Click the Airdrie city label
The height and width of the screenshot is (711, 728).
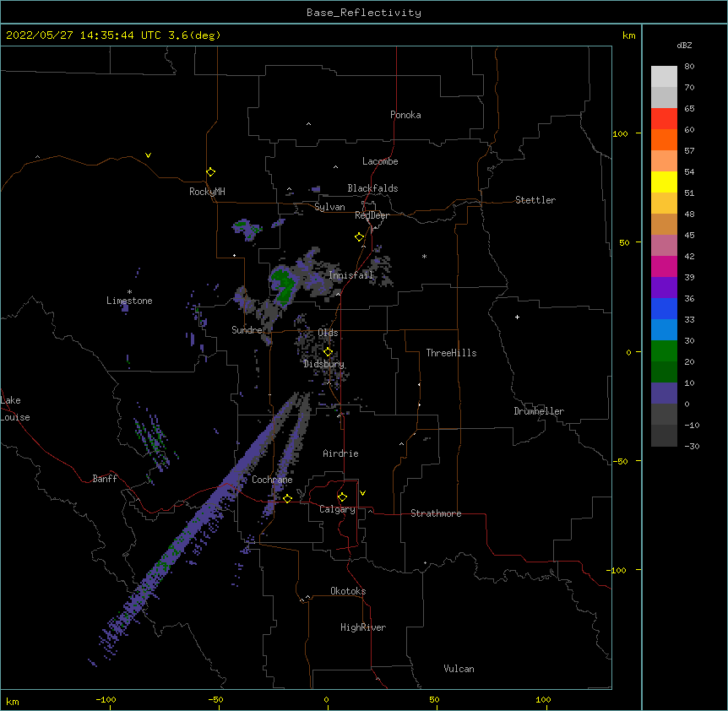click(341, 453)
